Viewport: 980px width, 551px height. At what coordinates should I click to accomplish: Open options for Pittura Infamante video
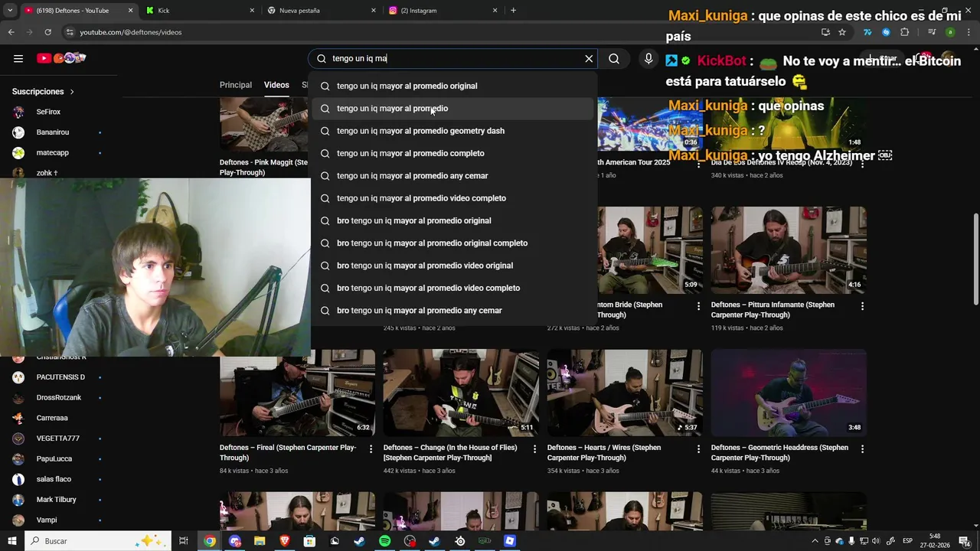pos(862,306)
